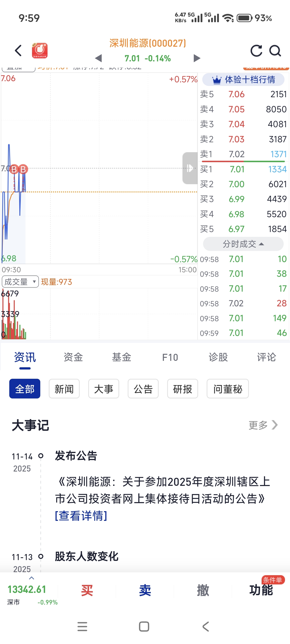Select the 卖1 price 7.02 row
Viewport: 290px width, 644px height.
(243, 154)
